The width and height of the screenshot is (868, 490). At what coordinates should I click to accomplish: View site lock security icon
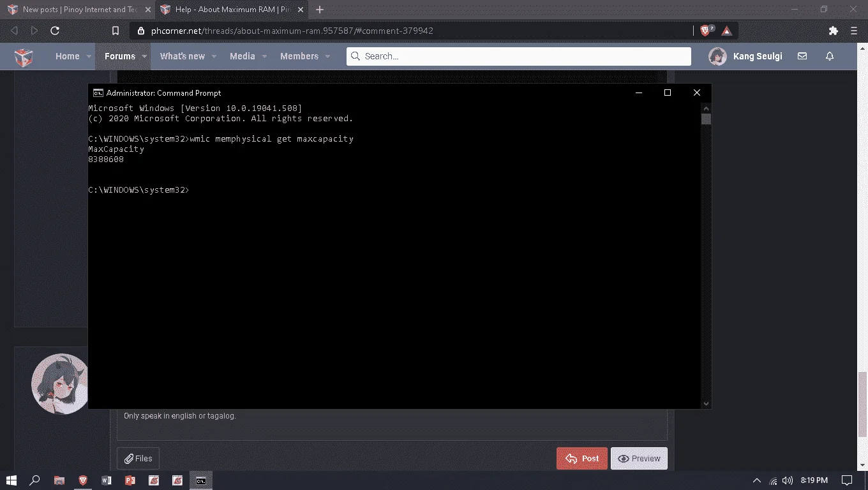[x=140, y=31]
